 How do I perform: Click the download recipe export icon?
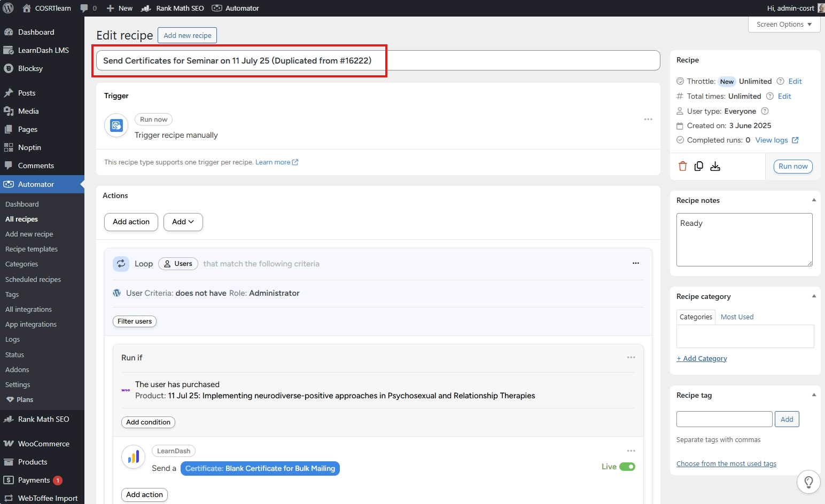click(x=715, y=167)
